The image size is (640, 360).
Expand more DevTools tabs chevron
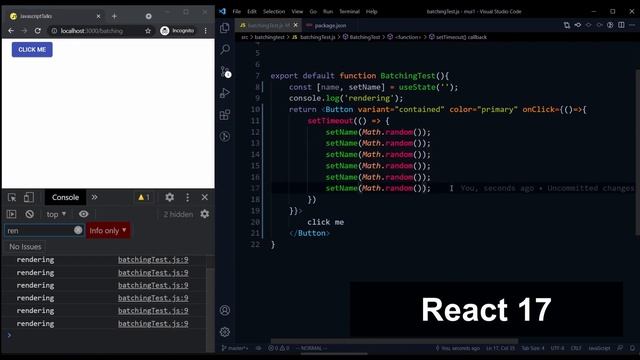[94, 198]
